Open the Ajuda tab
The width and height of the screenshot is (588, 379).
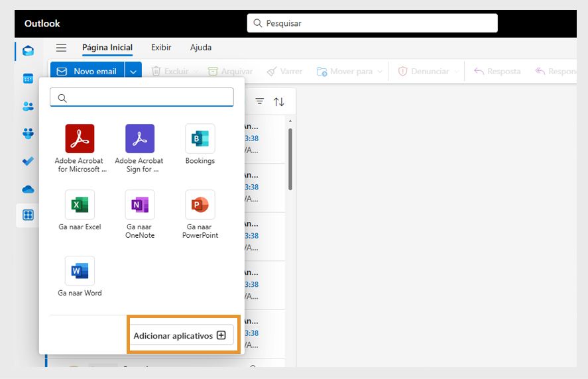[201, 48]
